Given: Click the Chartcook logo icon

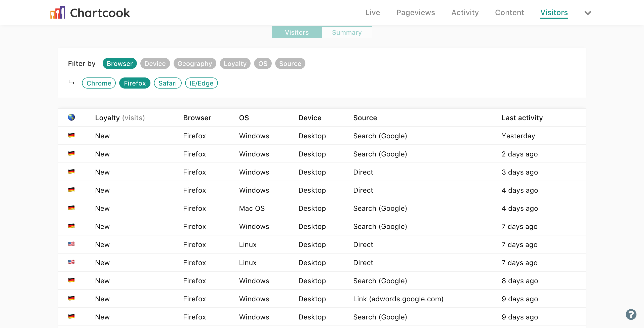Looking at the screenshot, I should click(58, 13).
